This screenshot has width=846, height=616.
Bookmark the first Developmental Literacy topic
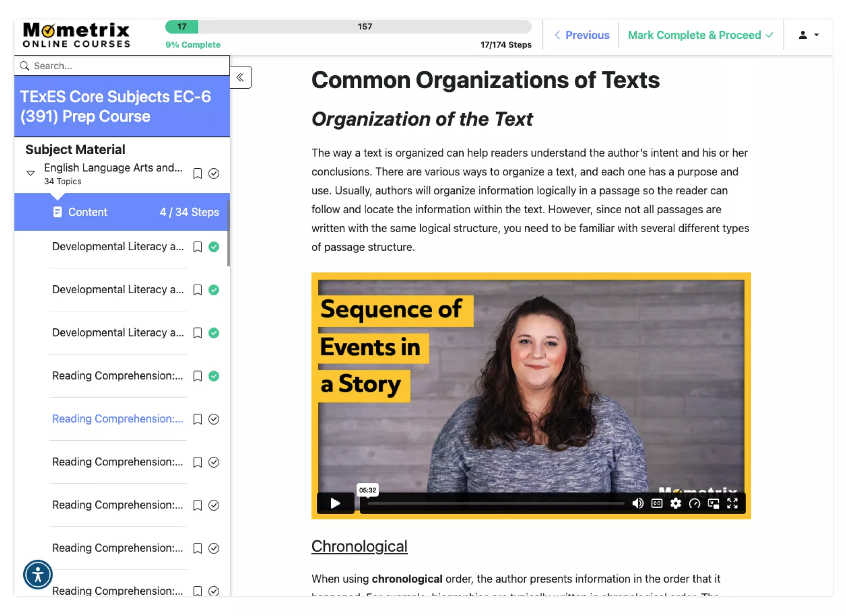pyautogui.click(x=198, y=247)
